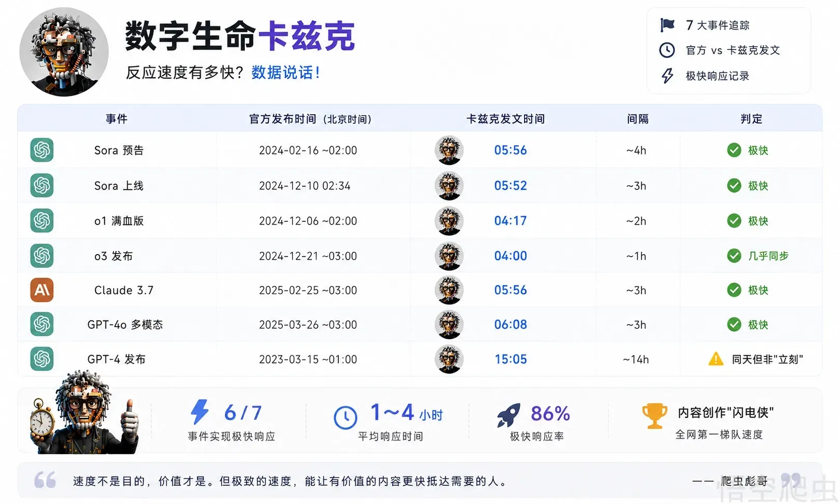The image size is (840, 504).
Task: Click the Karzik stopwatch character illustration
Action: [x=84, y=412]
